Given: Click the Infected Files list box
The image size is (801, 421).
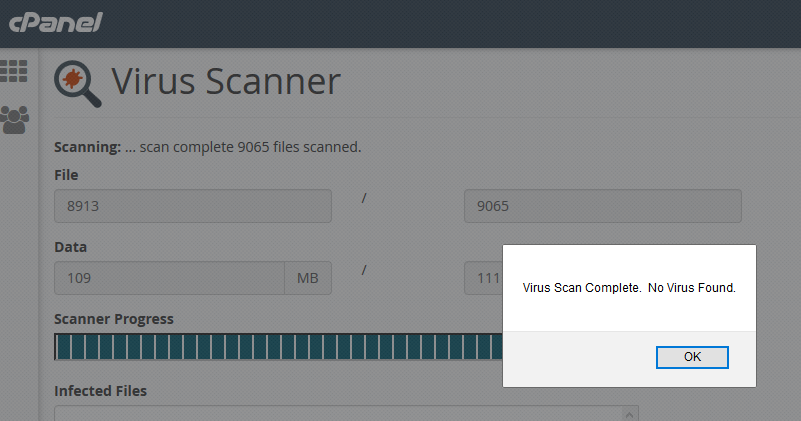Looking at the screenshot, I should coord(346,413).
